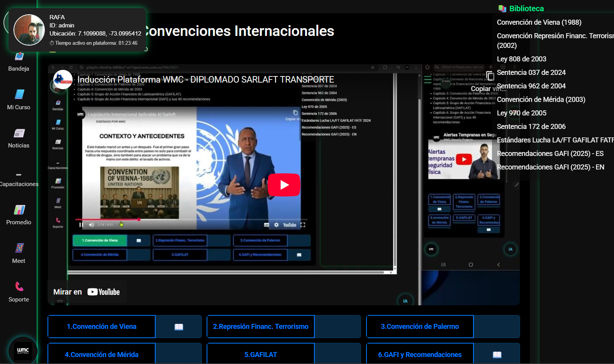Open the Bandeja sidebar icon

(19, 57)
